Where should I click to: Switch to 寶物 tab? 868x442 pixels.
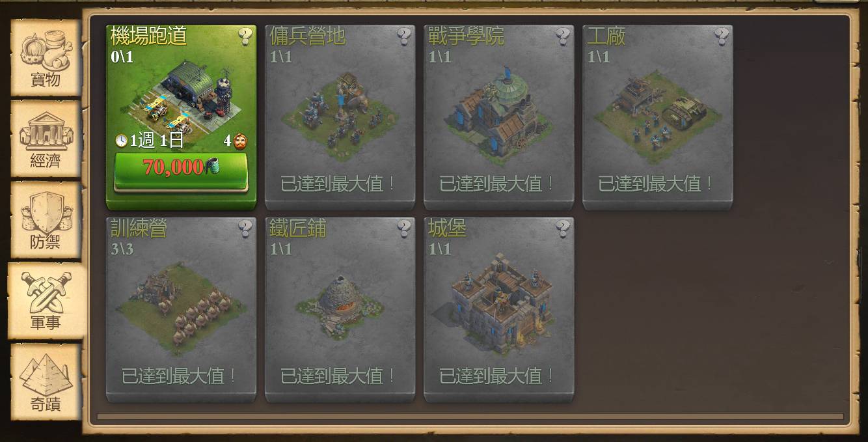click(46, 57)
